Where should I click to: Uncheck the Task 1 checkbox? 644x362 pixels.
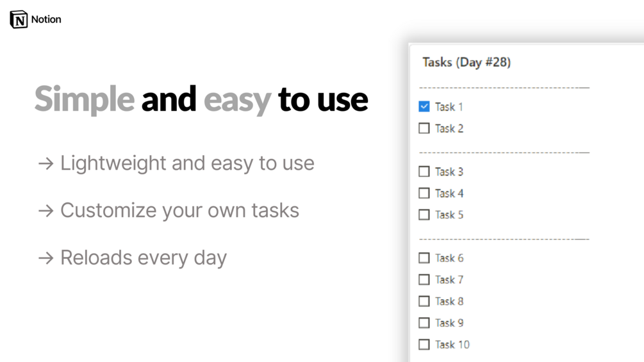(424, 106)
